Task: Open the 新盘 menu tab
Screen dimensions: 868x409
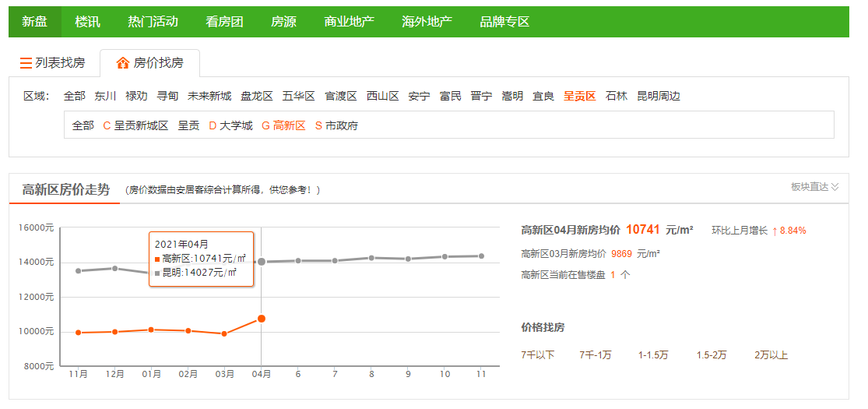Action: coord(34,22)
